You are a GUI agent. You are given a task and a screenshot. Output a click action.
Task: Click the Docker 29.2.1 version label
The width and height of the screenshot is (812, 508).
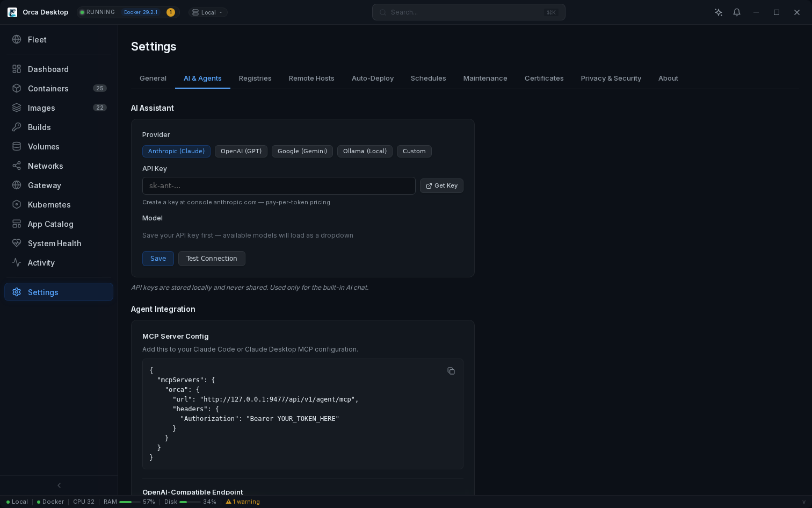(x=141, y=12)
